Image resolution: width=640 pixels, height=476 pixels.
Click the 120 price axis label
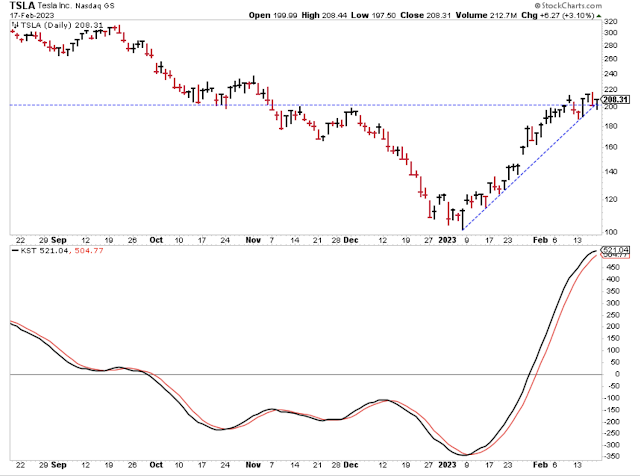[611, 200]
